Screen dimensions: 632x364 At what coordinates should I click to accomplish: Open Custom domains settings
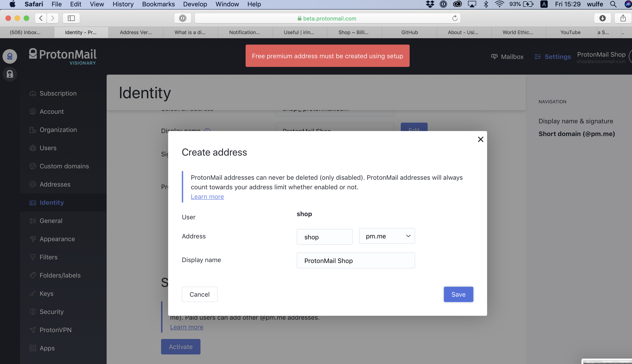click(33, 166)
